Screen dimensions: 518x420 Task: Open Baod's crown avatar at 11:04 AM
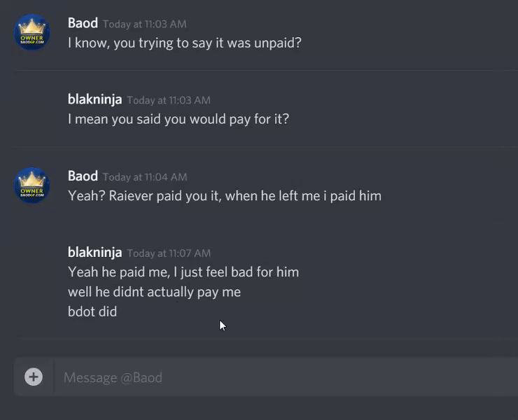tap(31, 185)
